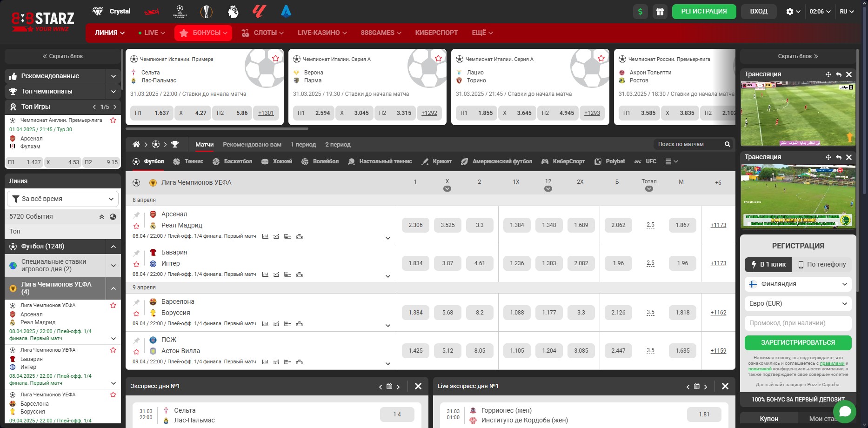Click Скрыть блок on left sidebar

(63, 56)
